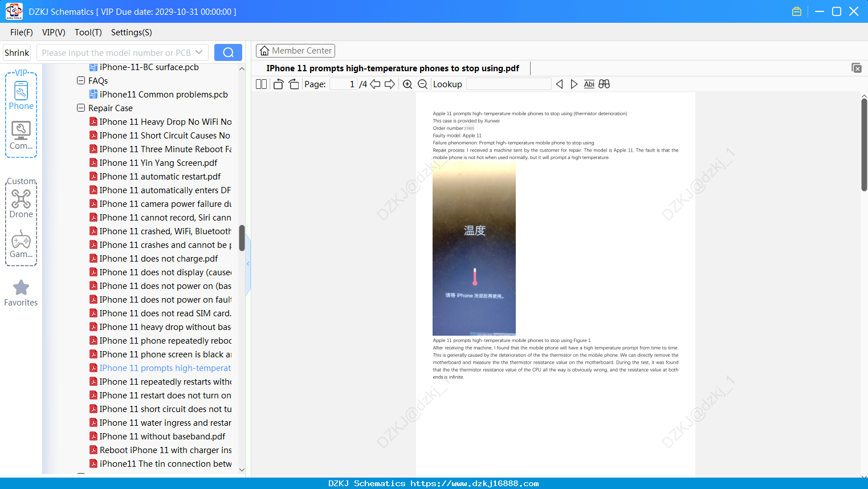Image resolution: width=868 pixels, height=489 pixels.
Task: Open IPhone 11 cannot record, Siri case
Action: [161, 218]
